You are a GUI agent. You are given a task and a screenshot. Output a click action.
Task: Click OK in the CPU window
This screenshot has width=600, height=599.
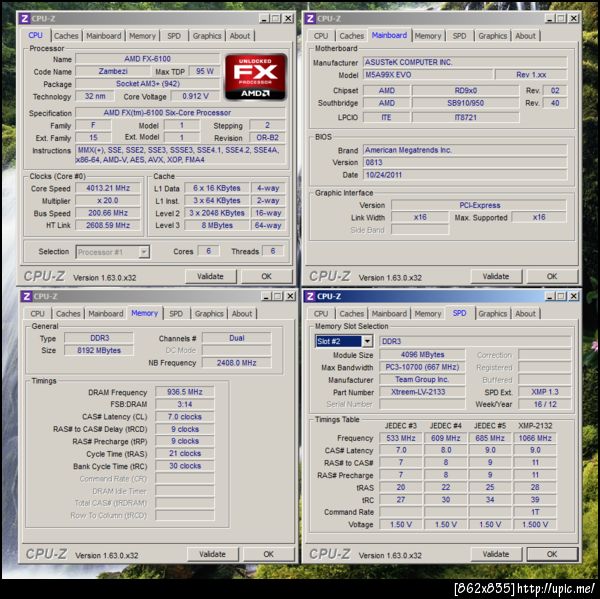(267, 276)
